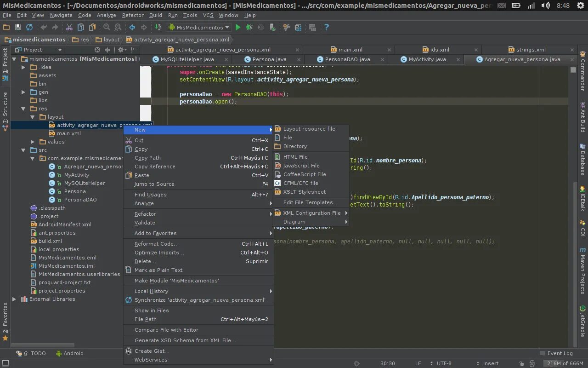Click the Paste clipboard toolbar icon
588x368 pixels.
click(x=92, y=28)
